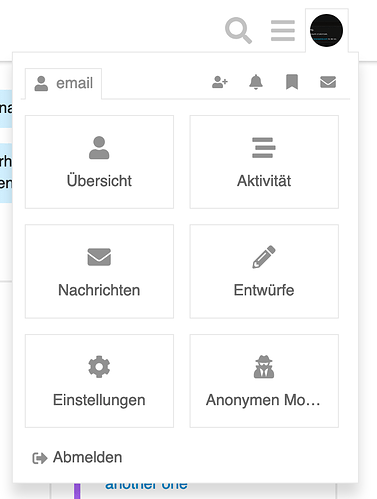Open the Aktivität tile
Viewport: 377px width, 499px height.
[x=264, y=162]
